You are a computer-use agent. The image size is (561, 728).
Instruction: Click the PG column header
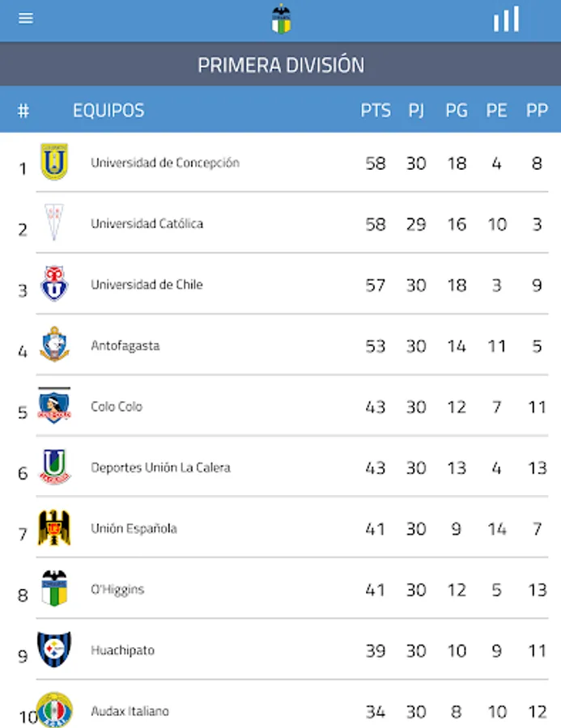pyautogui.click(x=457, y=110)
